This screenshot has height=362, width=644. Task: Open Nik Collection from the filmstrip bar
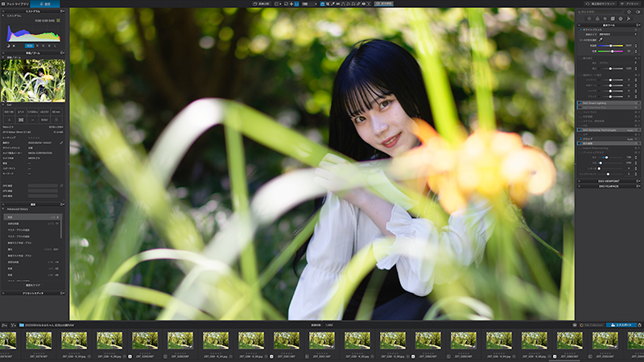click(592, 325)
